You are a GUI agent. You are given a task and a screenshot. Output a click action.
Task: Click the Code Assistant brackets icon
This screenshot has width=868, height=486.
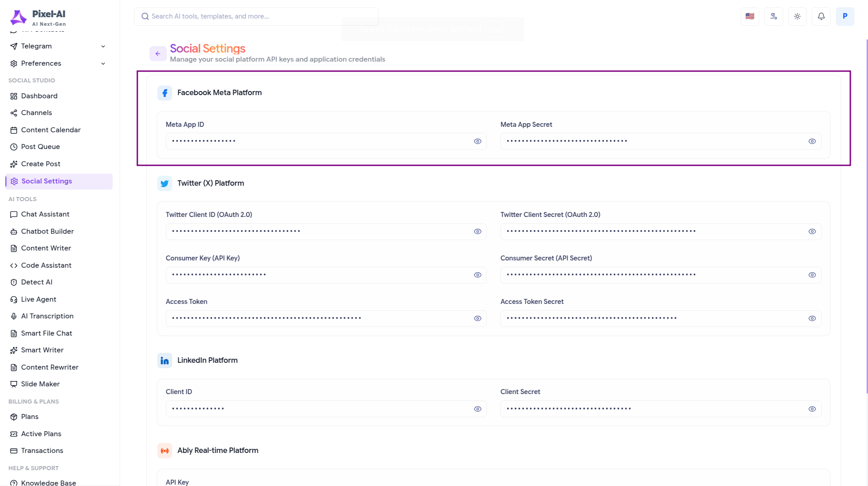point(14,265)
